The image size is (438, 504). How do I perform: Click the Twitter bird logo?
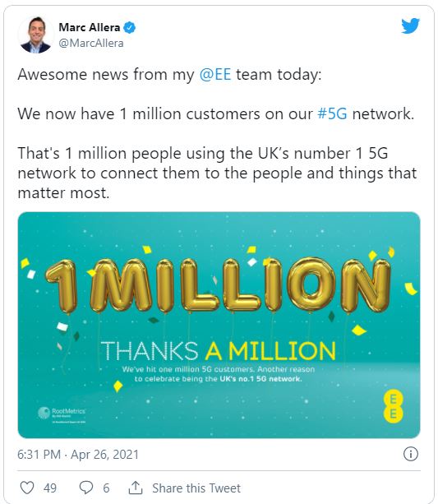(x=410, y=25)
